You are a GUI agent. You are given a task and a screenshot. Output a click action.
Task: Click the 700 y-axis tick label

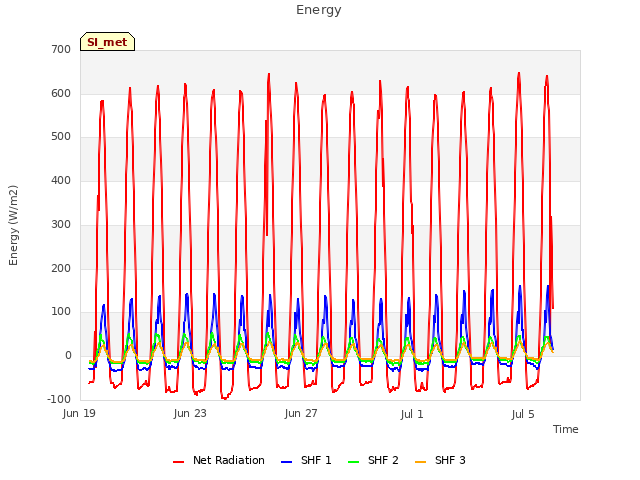pyautogui.click(x=61, y=50)
